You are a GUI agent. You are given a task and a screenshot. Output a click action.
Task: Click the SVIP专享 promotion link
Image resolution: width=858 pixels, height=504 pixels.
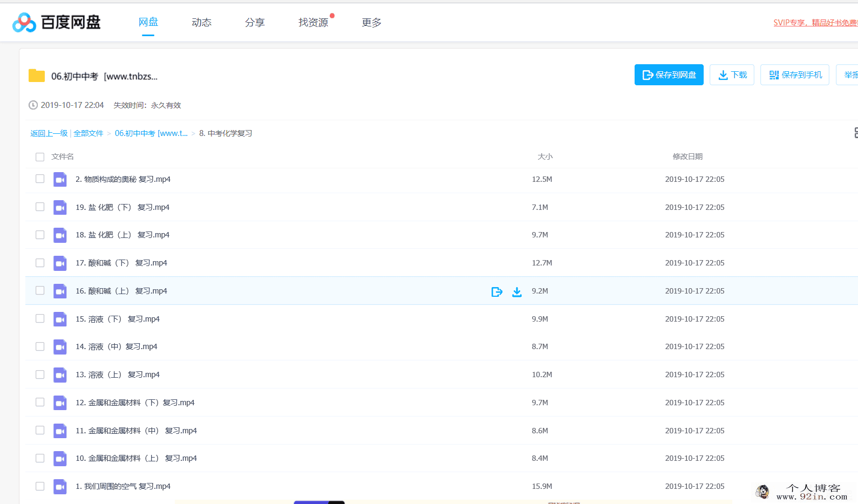click(x=815, y=23)
